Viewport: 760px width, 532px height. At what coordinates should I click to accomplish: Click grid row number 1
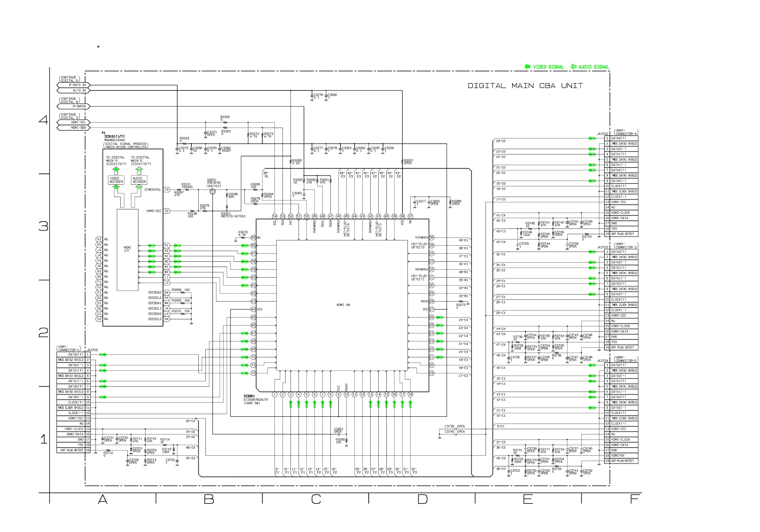pyautogui.click(x=44, y=439)
